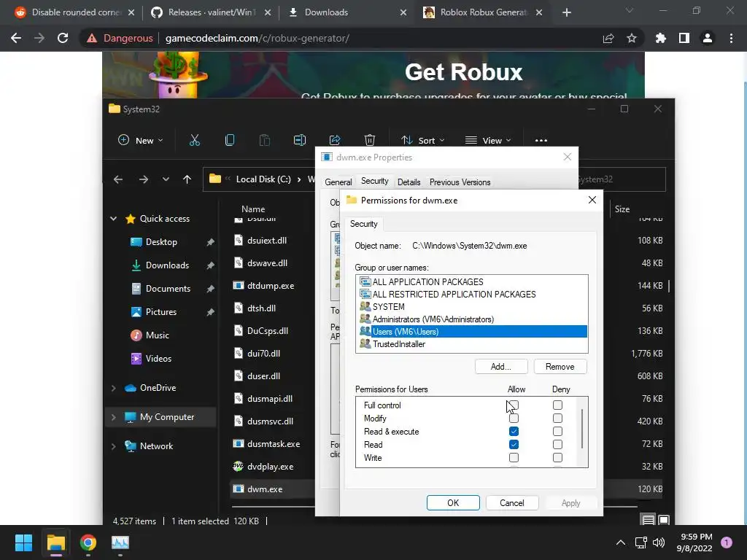Viewport: 747px width, 560px height.
Task: Click the Add... button
Action: [x=501, y=367]
